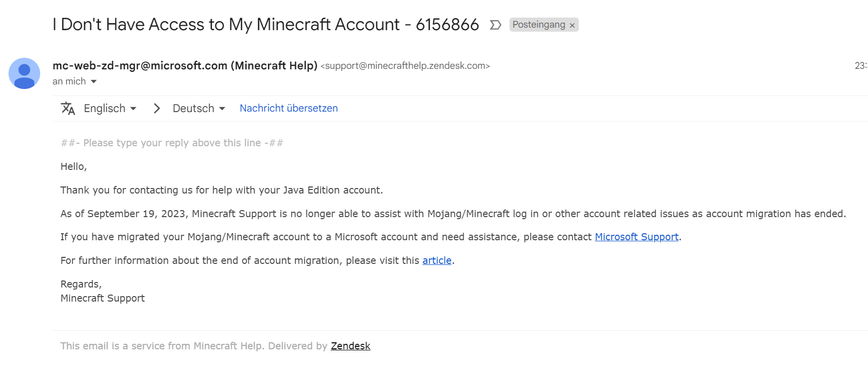Follow the Zendesk link in the footer
This screenshot has height=378, width=868.
[x=350, y=346]
